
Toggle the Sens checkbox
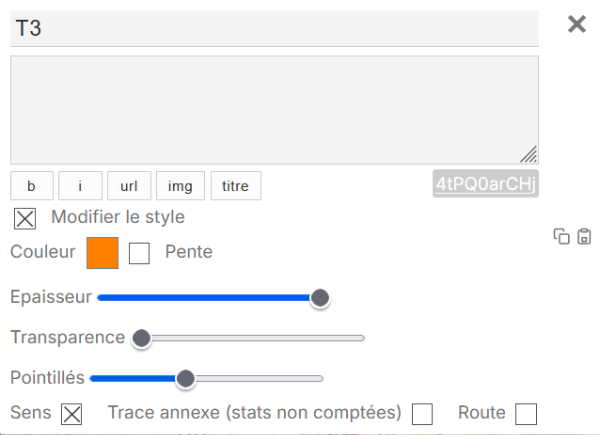[x=71, y=413]
